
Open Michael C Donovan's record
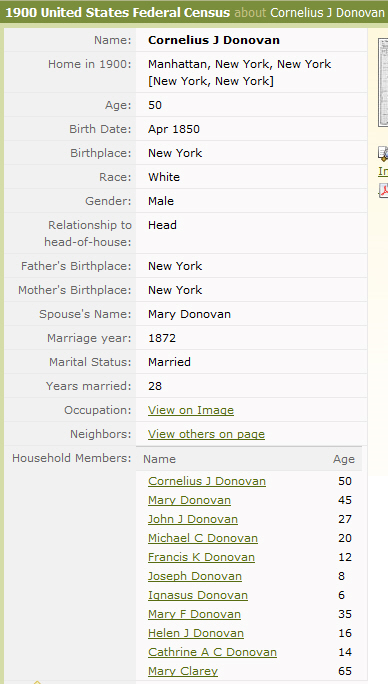(x=203, y=538)
